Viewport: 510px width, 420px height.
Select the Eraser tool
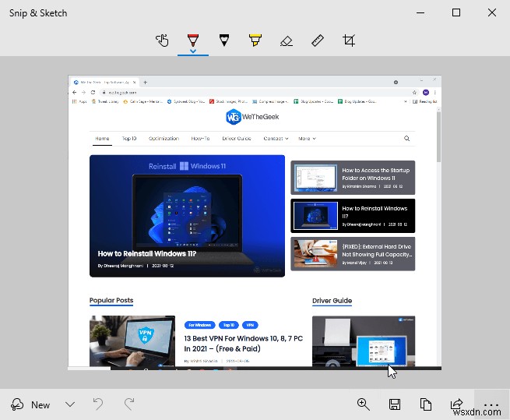point(287,41)
